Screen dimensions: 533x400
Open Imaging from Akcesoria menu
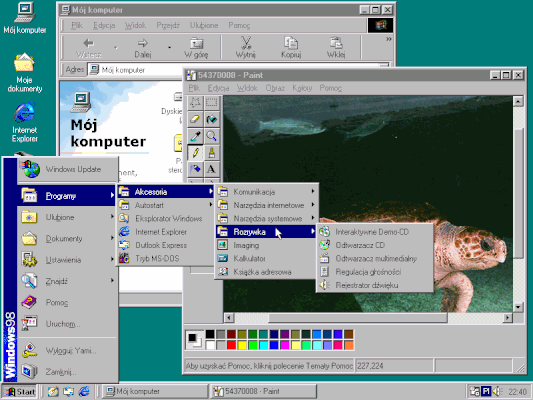(266, 245)
